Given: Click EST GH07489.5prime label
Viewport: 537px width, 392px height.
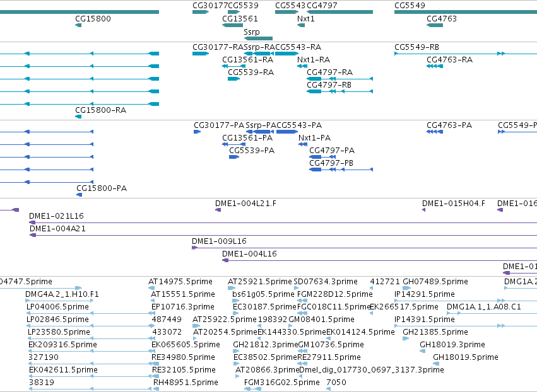Looking at the screenshot, I should (x=435, y=282).
